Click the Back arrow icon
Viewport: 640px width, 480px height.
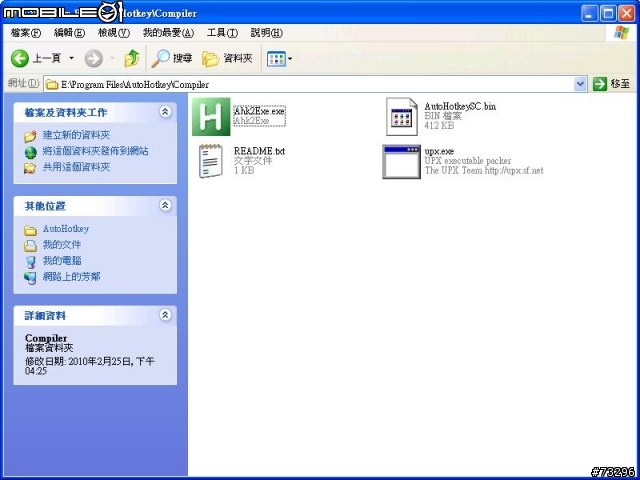[x=20, y=59]
